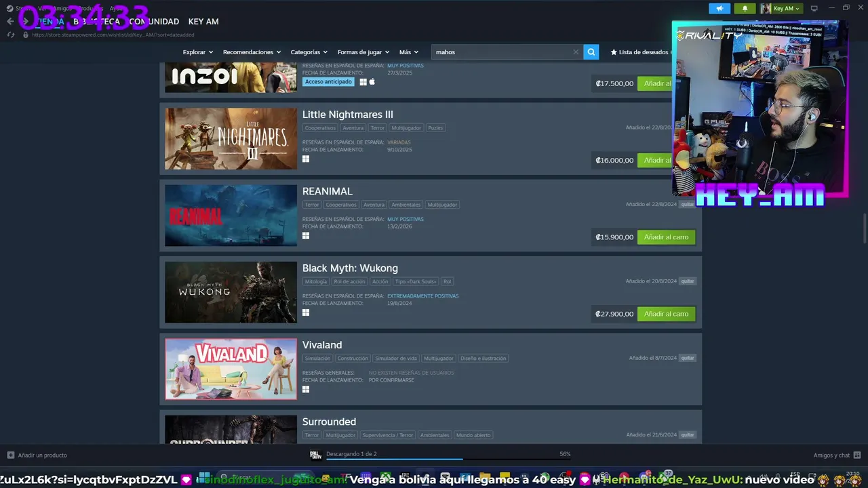The image size is (868, 488).
Task: Open the Vivaland title link
Action: point(322,344)
